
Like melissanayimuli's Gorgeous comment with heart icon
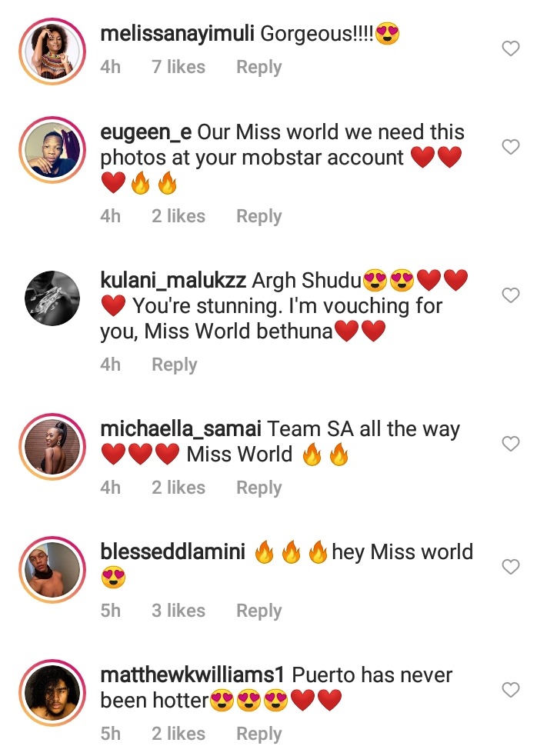click(511, 48)
